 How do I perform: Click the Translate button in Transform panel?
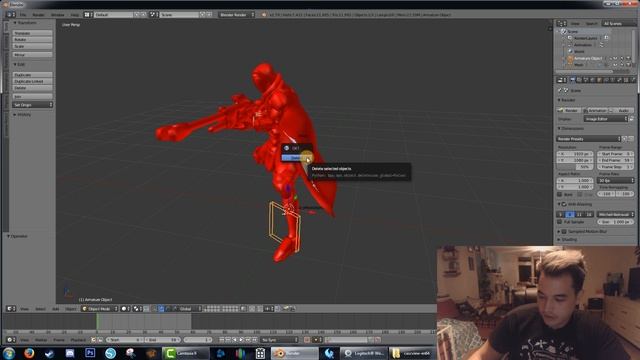pos(32,33)
